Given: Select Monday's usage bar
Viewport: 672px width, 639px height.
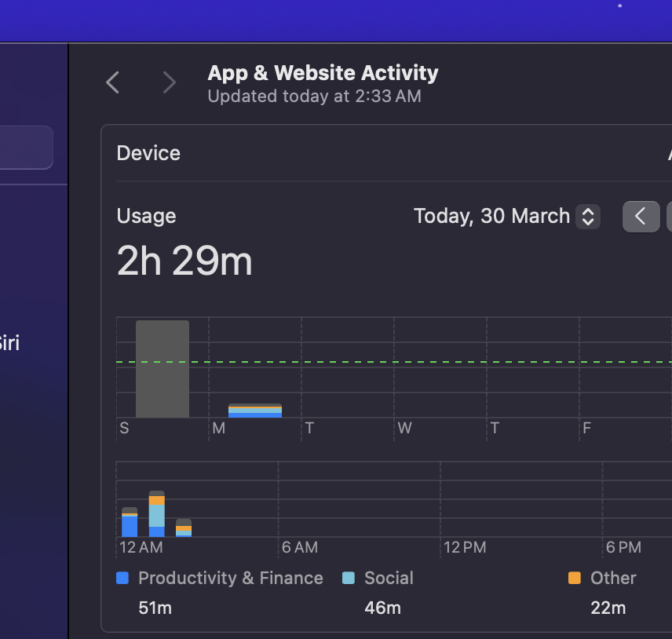Looking at the screenshot, I should pyautogui.click(x=255, y=410).
